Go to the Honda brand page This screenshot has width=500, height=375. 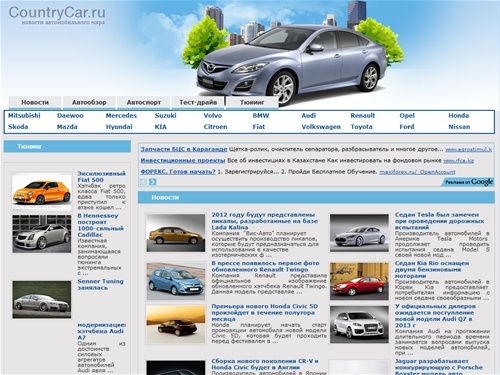[459, 116]
